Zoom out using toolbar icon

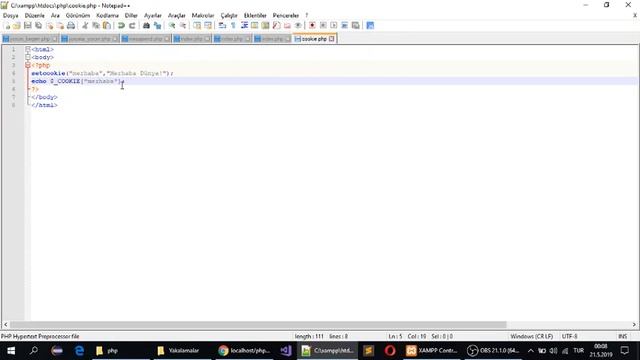tap(183, 26)
